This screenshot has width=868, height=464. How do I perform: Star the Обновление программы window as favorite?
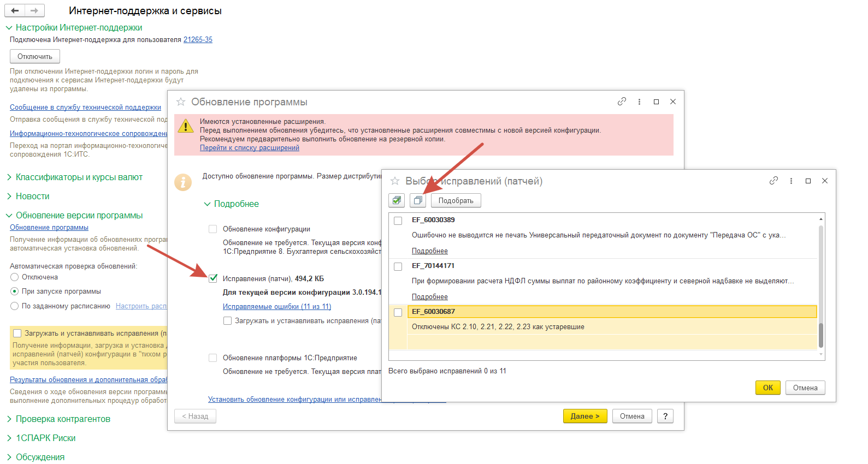point(181,102)
